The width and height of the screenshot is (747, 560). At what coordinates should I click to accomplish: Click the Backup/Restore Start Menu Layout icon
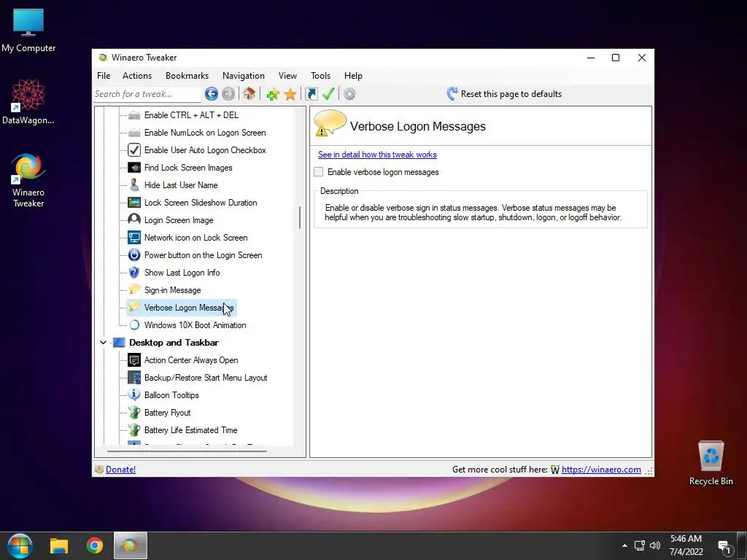tap(134, 378)
